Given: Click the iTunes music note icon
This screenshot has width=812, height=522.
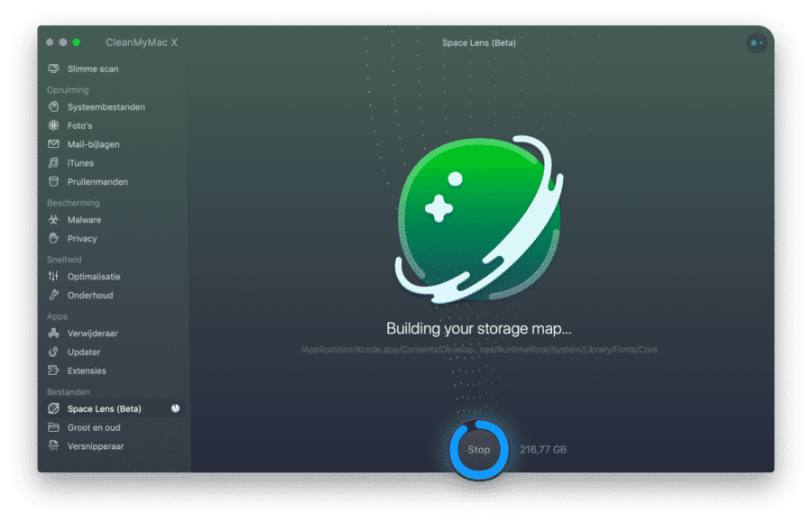Looking at the screenshot, I should click(x=53, y=163).
